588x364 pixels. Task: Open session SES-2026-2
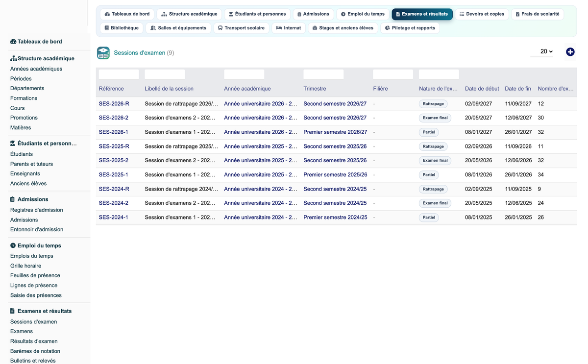(114, 118)
